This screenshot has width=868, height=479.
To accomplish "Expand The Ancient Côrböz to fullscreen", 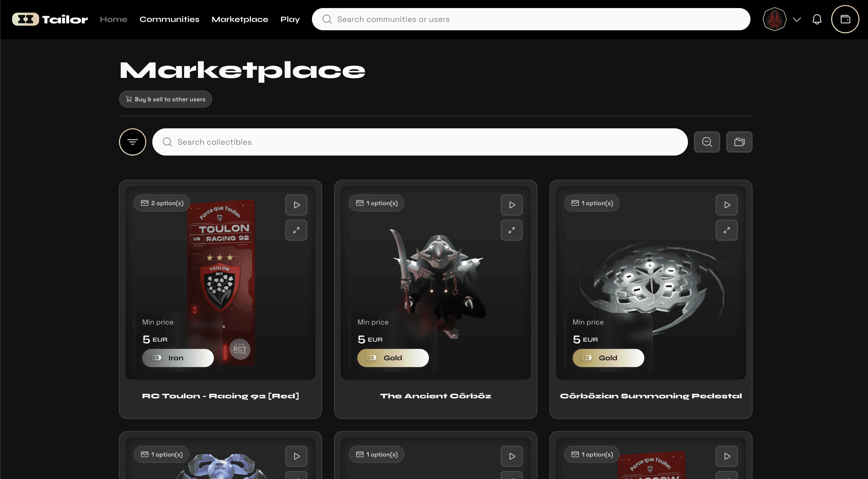I will (x=511, y=230).
